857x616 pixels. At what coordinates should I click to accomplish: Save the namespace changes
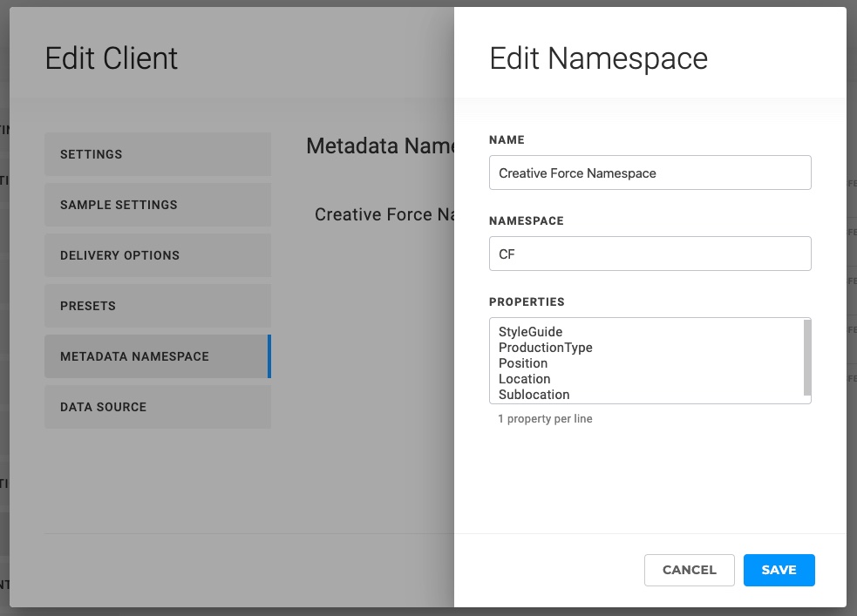click(x=779, y=570)
